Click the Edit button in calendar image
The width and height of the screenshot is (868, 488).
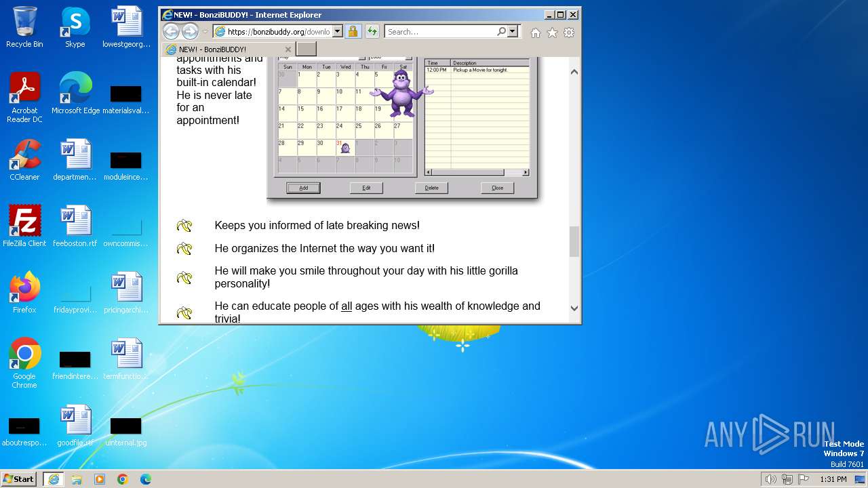click(366, 188)
